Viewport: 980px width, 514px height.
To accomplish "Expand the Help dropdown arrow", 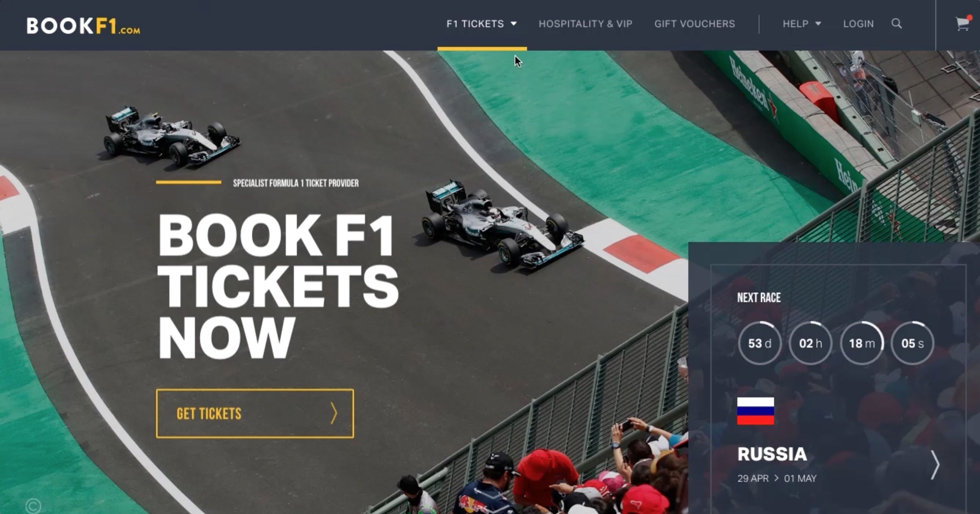I will 818,23.
